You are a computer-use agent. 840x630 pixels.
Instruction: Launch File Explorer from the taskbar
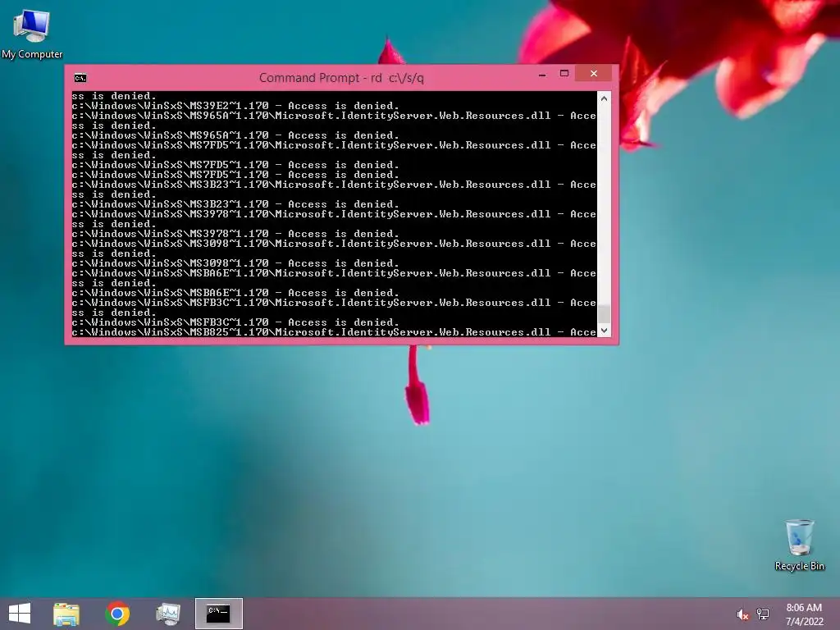(x=66, y=614)
